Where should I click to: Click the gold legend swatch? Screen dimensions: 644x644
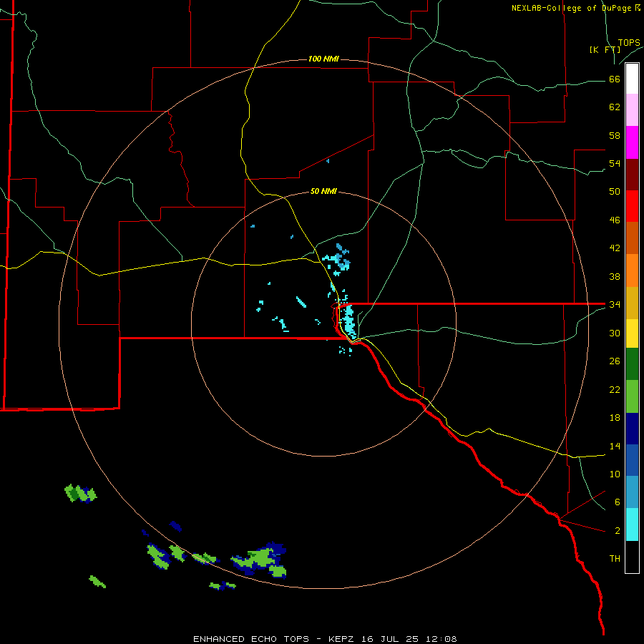click(632, 303)
